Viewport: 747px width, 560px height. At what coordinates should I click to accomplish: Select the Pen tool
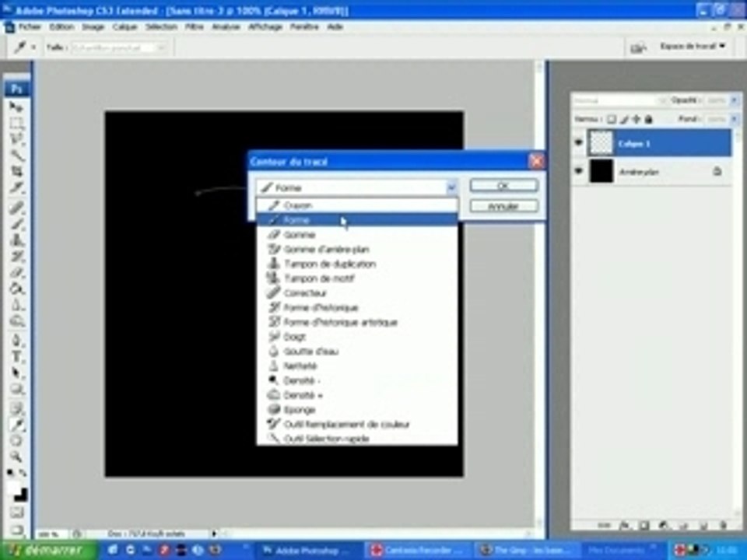point(16,341)
